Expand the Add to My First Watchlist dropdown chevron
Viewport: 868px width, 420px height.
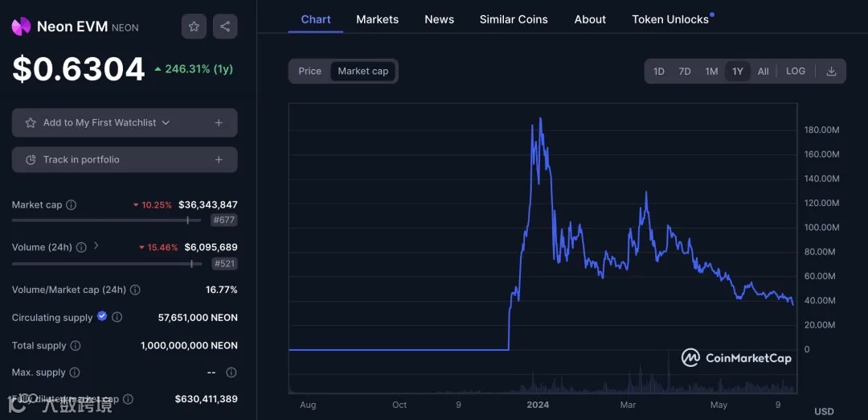166,122
